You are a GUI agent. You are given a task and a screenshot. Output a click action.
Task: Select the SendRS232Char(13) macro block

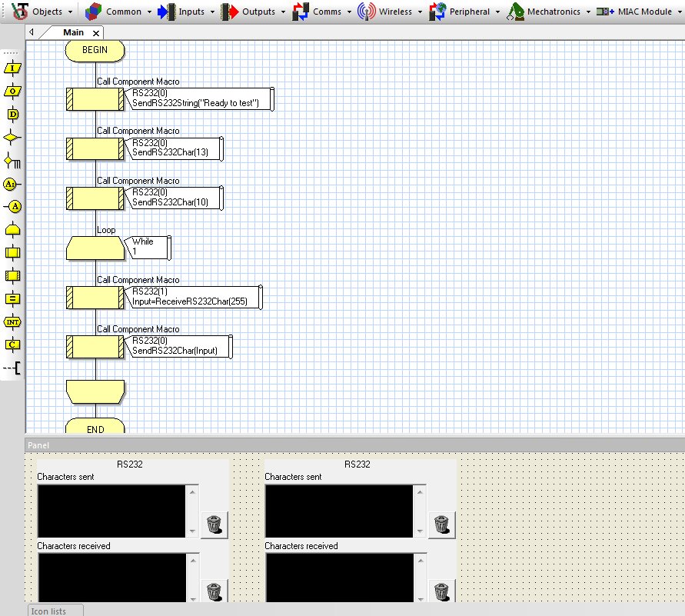click(x=95, y=148)
